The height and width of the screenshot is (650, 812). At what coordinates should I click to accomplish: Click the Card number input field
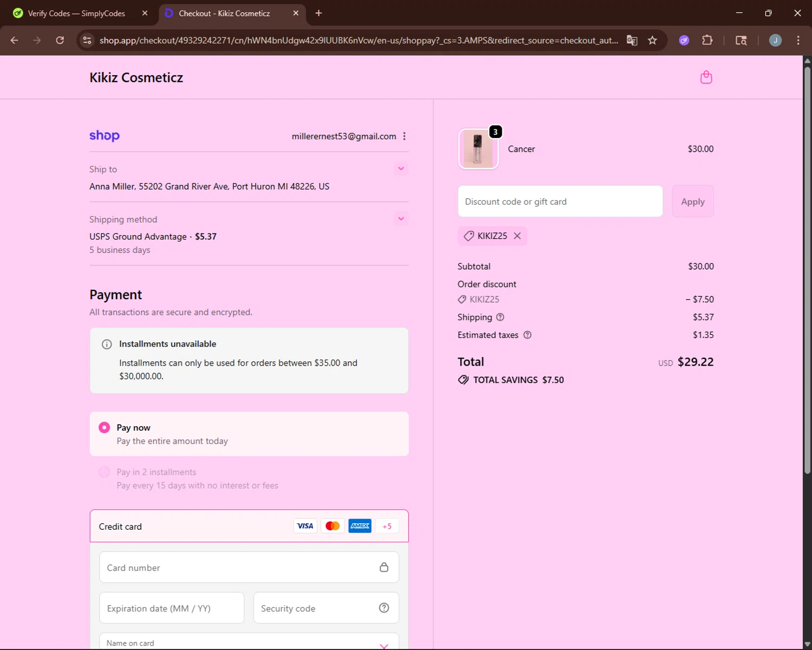pyautogui.click(x=249, y=567)
